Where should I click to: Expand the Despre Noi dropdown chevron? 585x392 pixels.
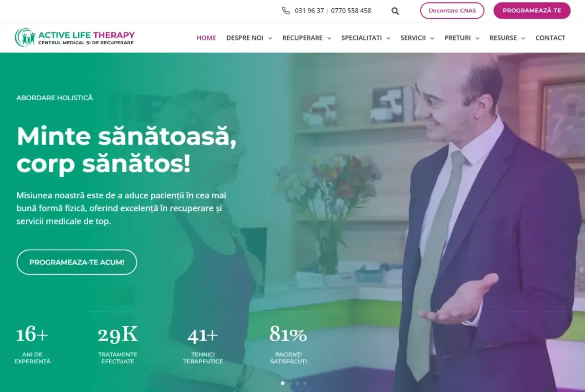(x=270, y=38)
